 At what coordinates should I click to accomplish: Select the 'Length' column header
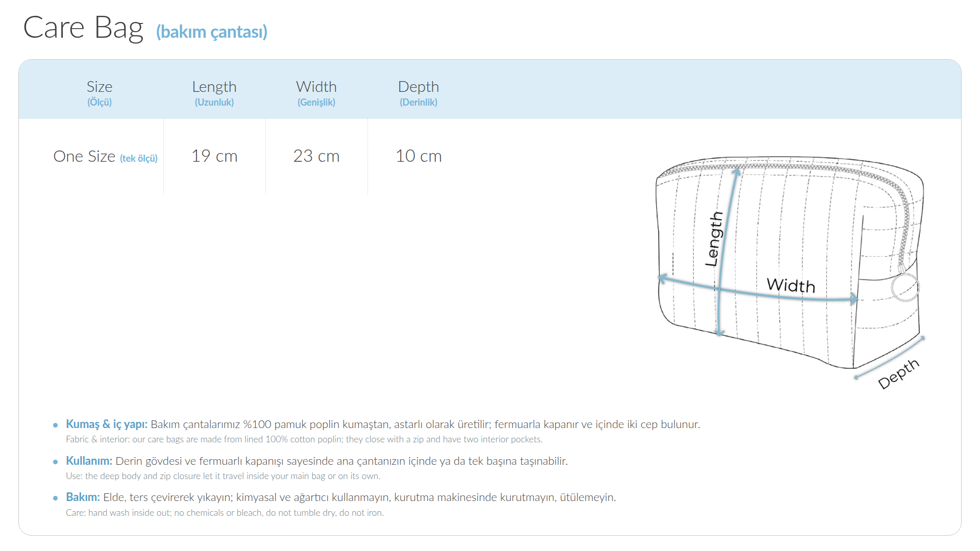pyautogui.click(x=214, y=87)
